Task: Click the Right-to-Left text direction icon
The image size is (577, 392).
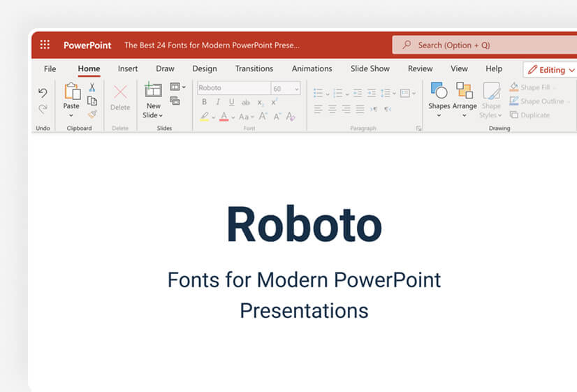Action: [x=388, y=109]
